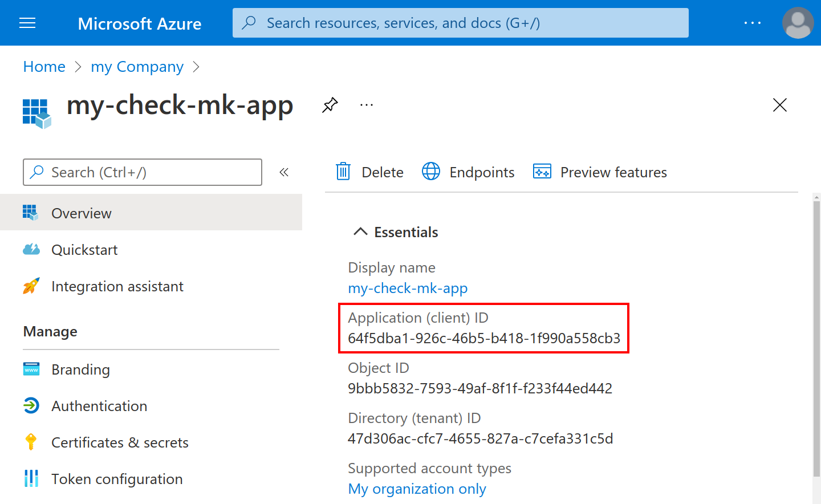Navigate to Home breadcrumb link

(44, 67)
